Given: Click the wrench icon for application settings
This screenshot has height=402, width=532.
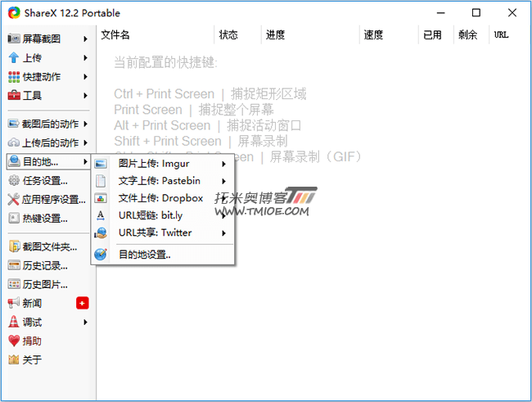Looking at the screenshot, I should click(13, 199).
